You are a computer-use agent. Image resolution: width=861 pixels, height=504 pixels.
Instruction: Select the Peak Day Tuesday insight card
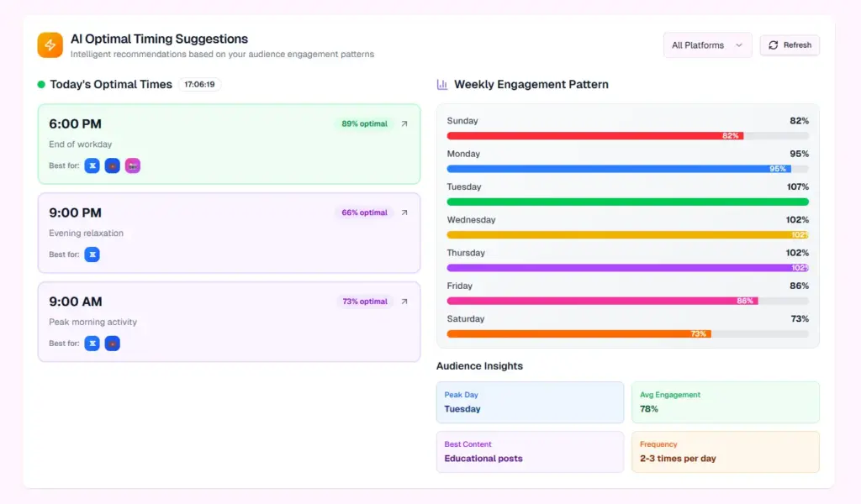[530, 402]
